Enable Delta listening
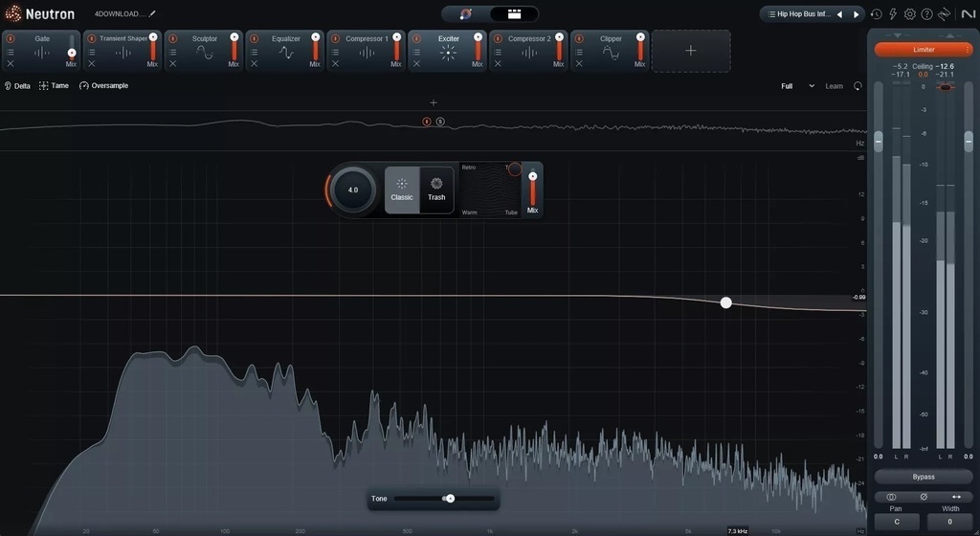The image size is (980, 536). [17, 86]
